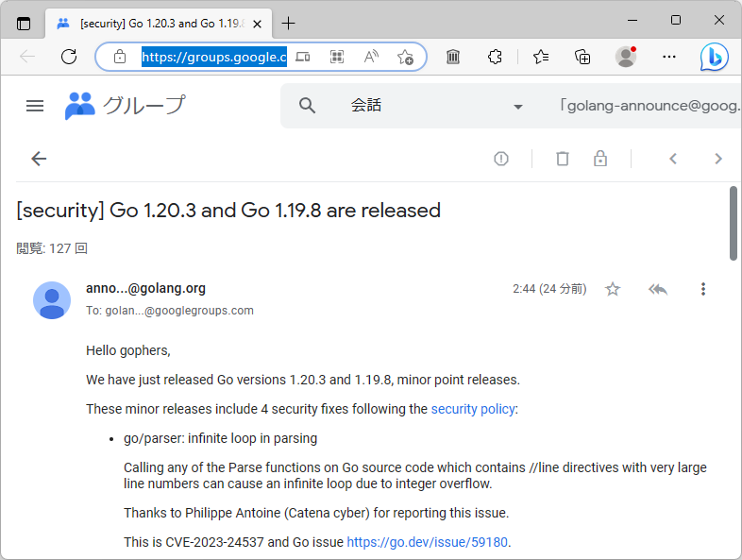Click the page vertical scrollbar
Viewport: 742px width, 560px height.
click(734, 224)
